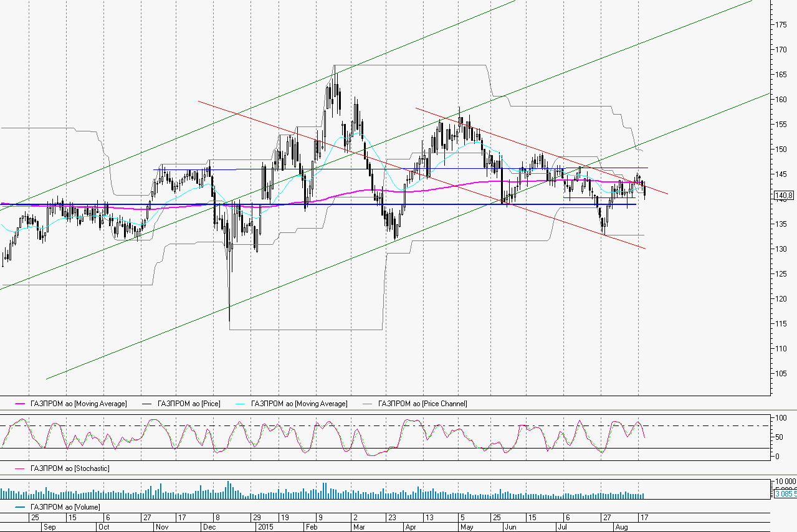
Task: Click Stochastic legend line marker
Action: [x=21, y=468]
